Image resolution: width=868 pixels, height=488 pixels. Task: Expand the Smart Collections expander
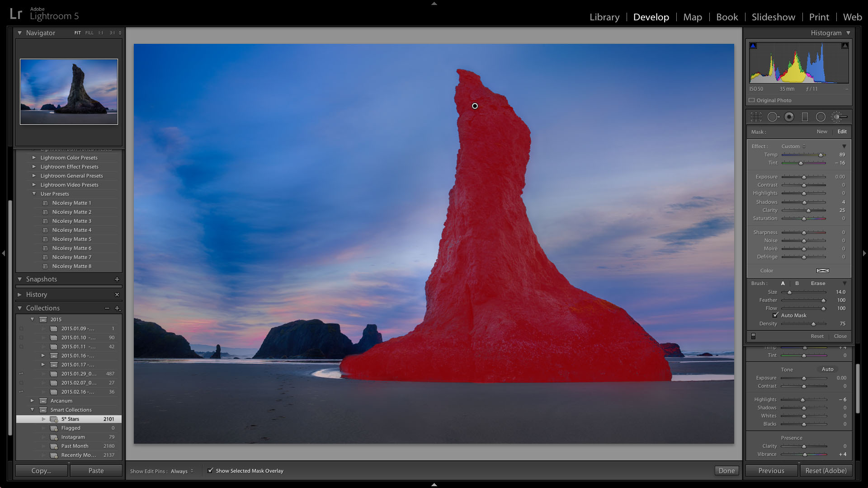click(x=33, y=409)
